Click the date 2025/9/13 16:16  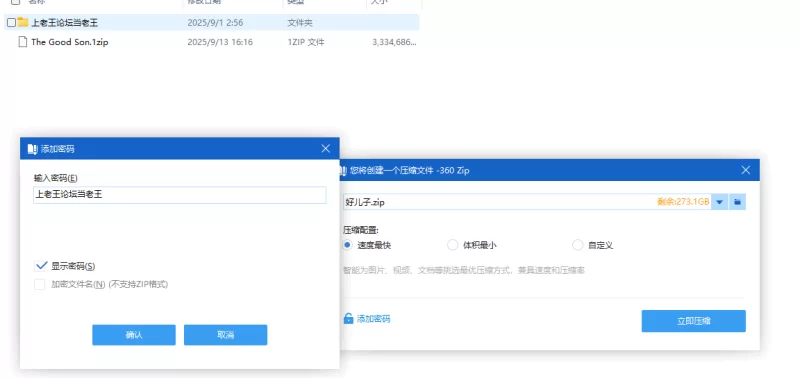coord(220,42)
